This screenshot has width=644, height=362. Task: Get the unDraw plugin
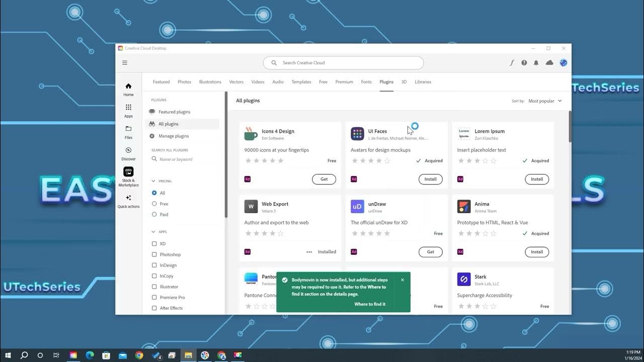[431, 252]
